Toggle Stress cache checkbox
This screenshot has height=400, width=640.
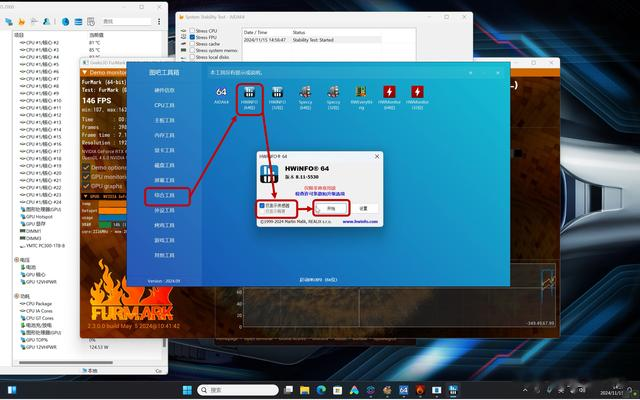click(x=192, y=44)
